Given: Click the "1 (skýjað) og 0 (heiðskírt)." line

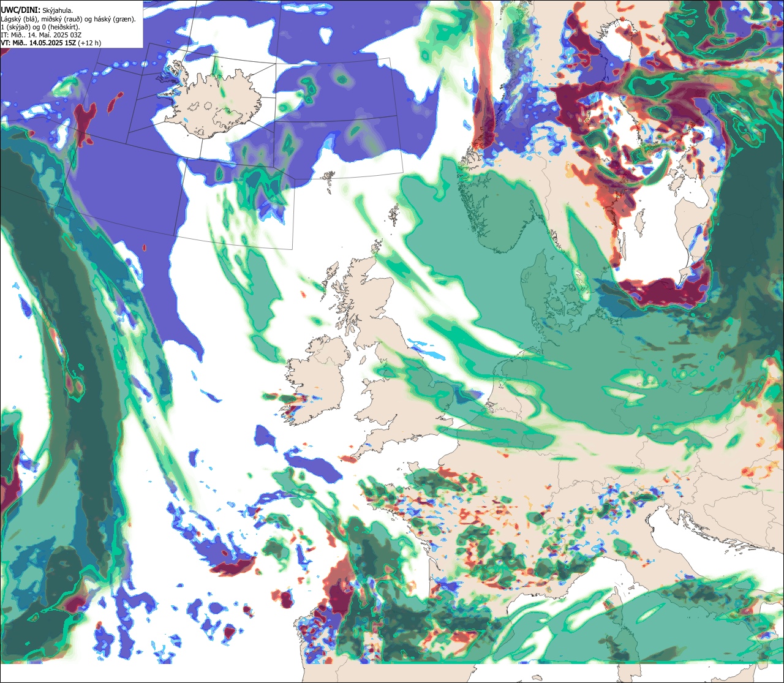Looking at the screenshot, I should click(40, 27).
